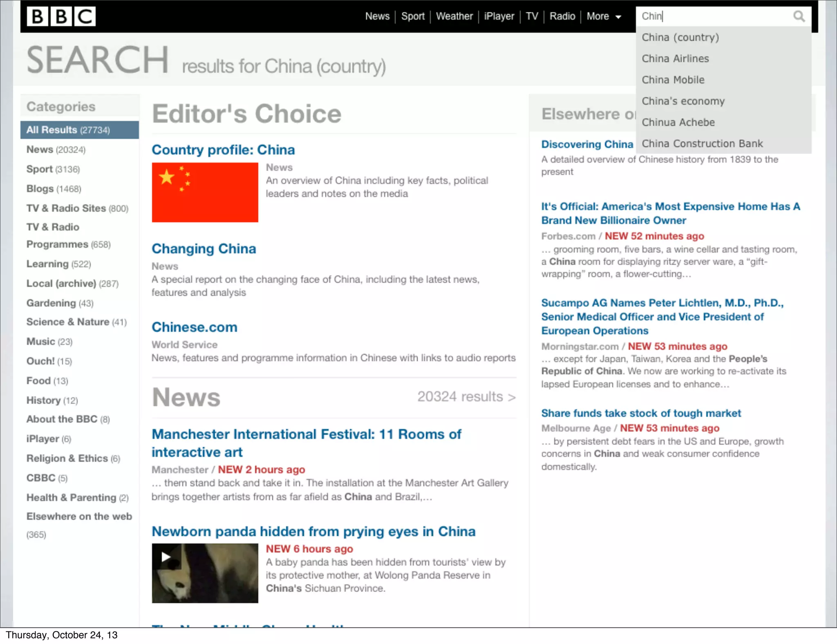Pick the China Construction Bank suggestion
The image size is (837, 644).
coord(702,143)
